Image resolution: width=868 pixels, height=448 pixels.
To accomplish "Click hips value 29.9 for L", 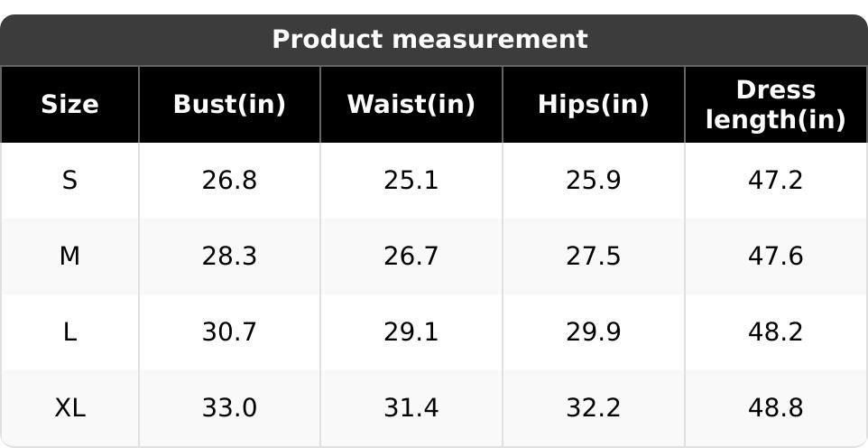I will coord(594,332).
